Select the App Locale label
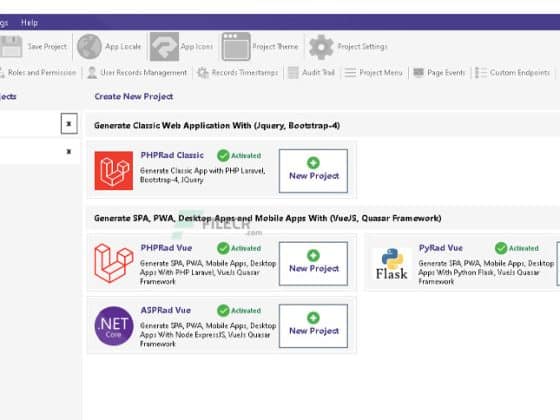The height and width of the screenshot is (420, 560). coord(123,46)
